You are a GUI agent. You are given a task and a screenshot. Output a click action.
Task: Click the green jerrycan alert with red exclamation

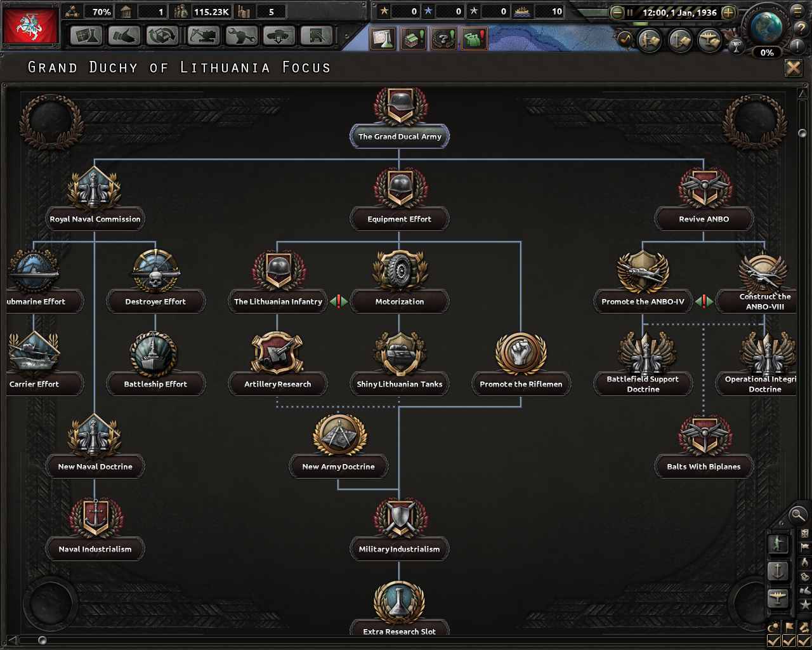point(475,39)
